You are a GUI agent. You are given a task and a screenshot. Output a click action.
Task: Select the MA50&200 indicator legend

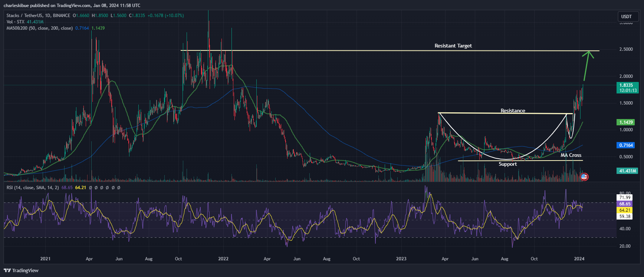tap(39, 28)
